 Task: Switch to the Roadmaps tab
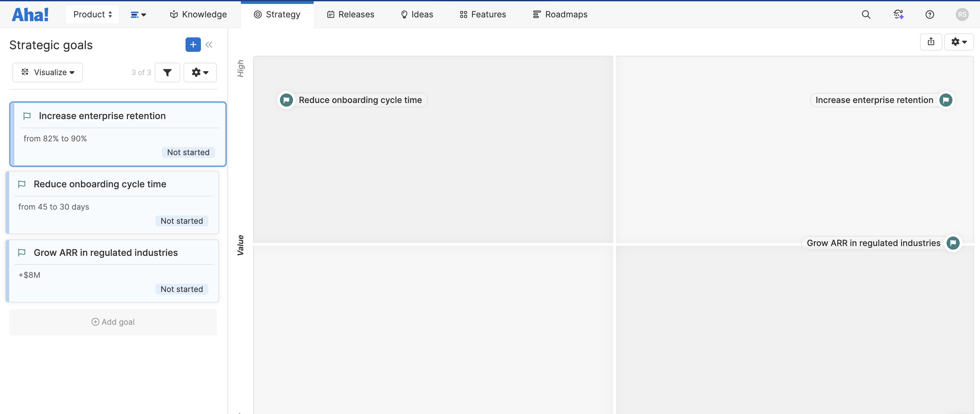560,14
